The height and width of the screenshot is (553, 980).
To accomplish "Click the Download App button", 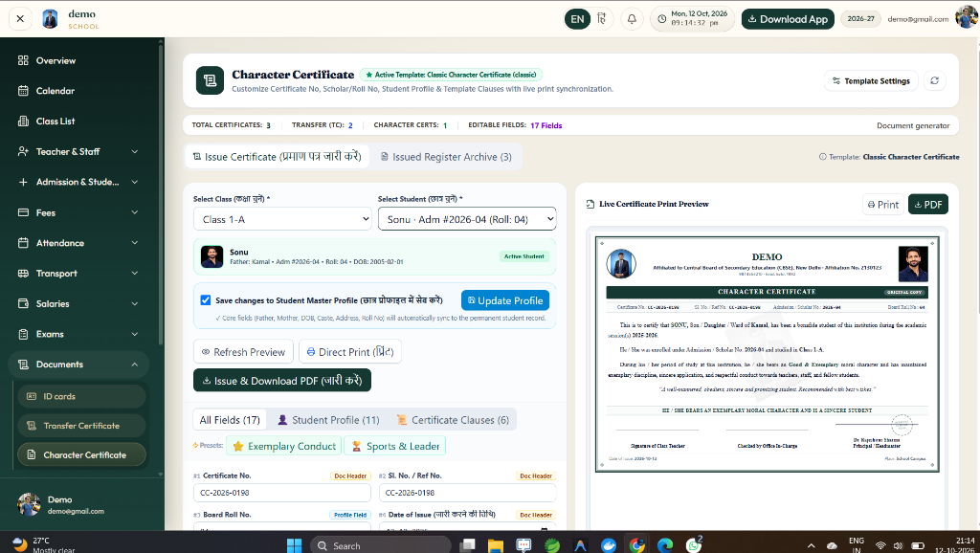I will [x=788, y=19].
